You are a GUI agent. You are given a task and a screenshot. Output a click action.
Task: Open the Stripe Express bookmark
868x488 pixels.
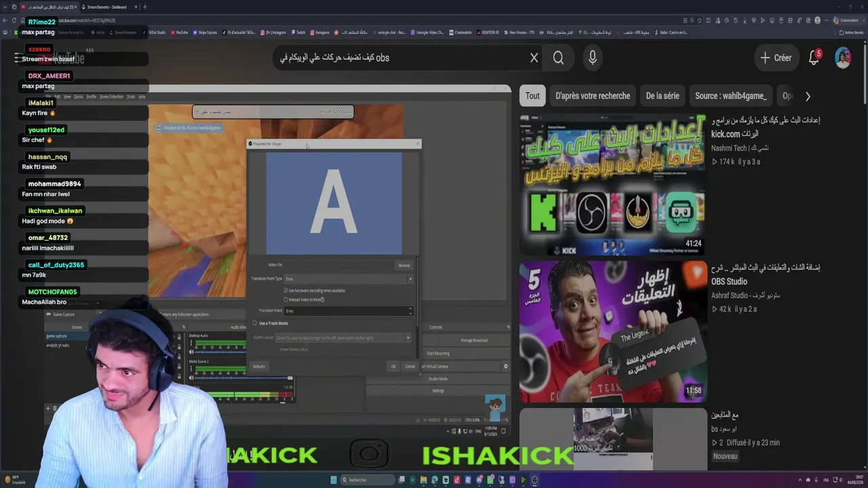coord(204,32)
